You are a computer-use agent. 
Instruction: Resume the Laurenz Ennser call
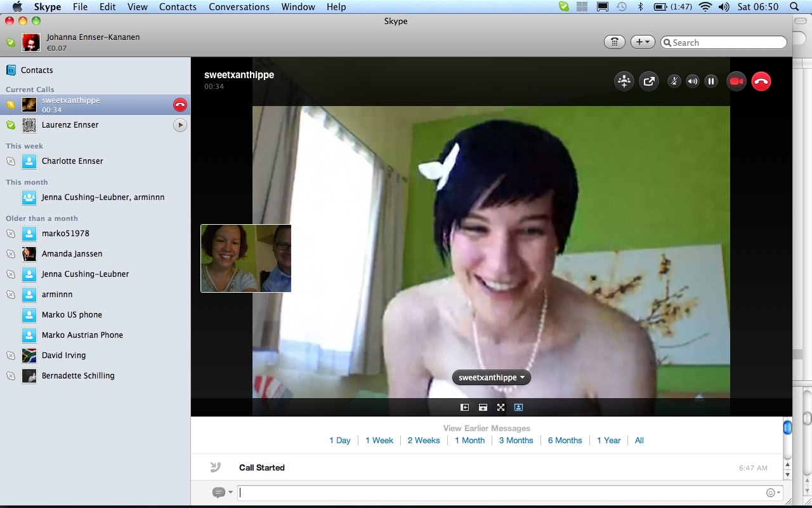pos(180,125)
